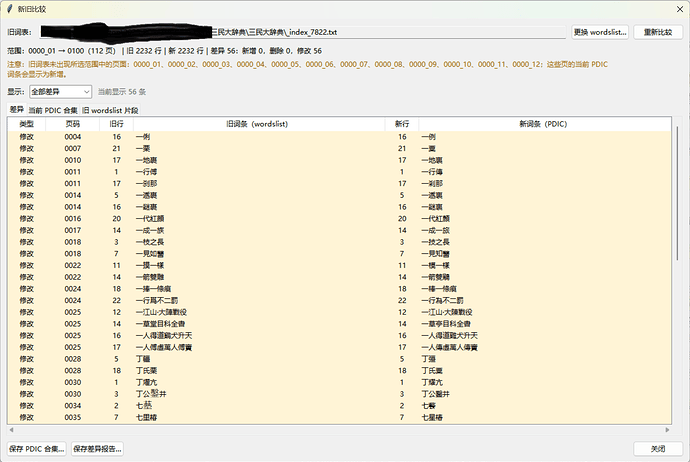Image resolution: width=690 pixels, height=462 pixels.
Task: Click 修改 type cell in page 0035 row
Action: pyautogui.click(x=26, y=417)
